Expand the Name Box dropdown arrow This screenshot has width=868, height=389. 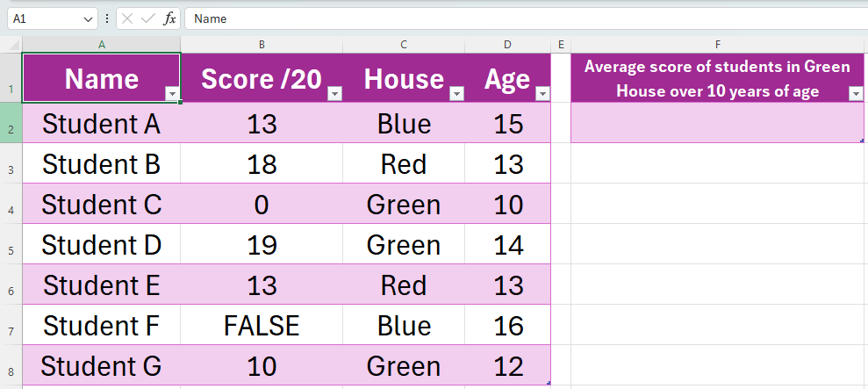coord(88,18)
